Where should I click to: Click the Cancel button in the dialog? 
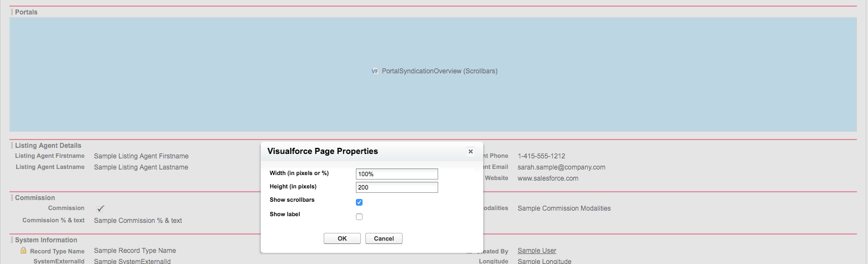pyautogui.click(x=384, y=238)
